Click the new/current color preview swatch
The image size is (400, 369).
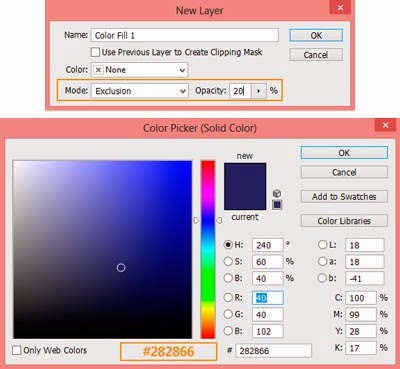click(245, 186)
